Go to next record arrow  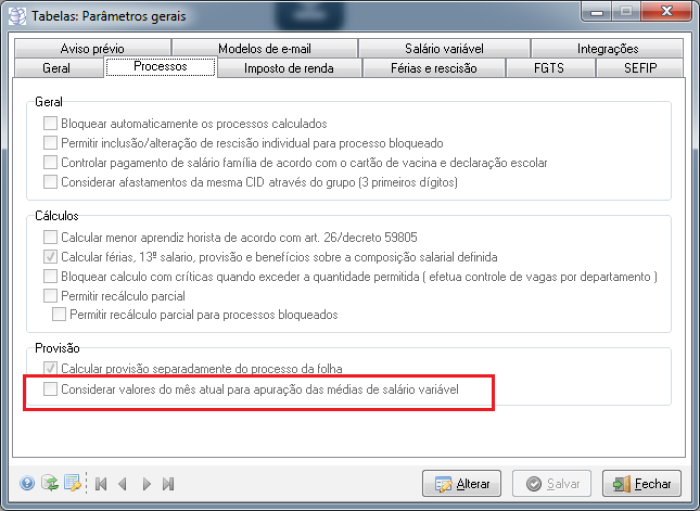[146, 484]
